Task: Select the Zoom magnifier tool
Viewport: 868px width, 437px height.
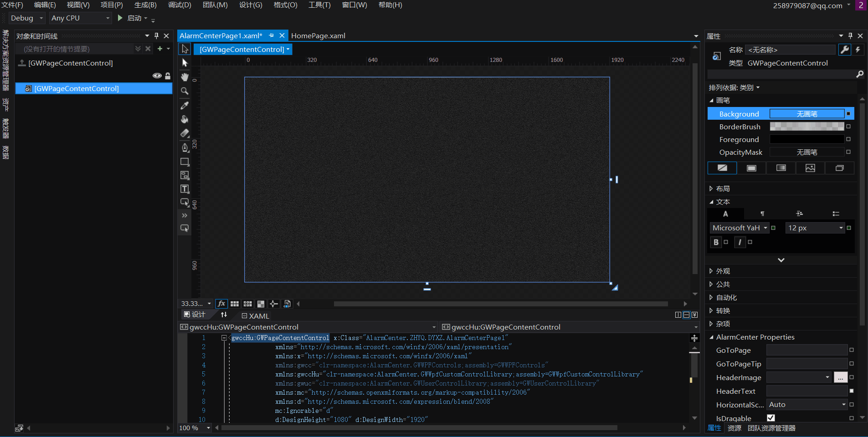Action: coord(185,91)
